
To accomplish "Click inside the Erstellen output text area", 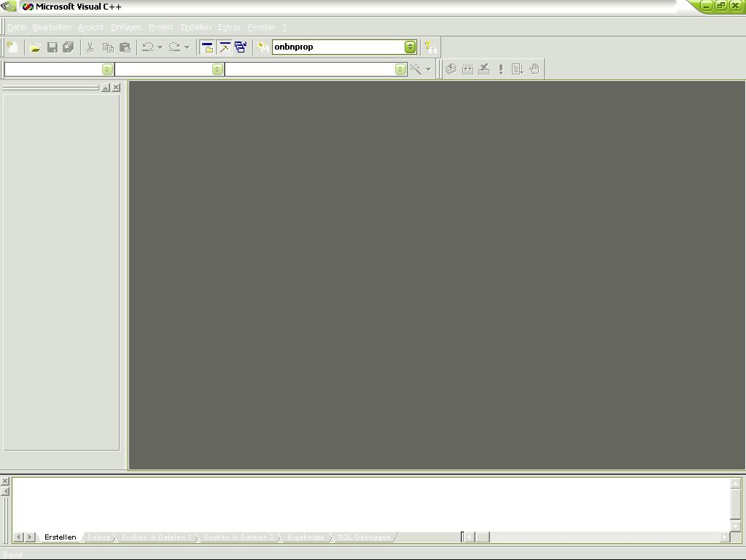I will tap(371, 505).
